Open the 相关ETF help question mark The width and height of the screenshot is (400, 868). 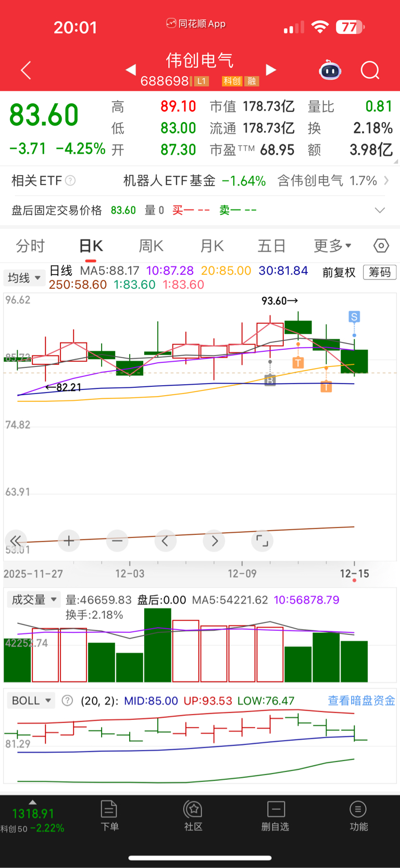point(70,180)
